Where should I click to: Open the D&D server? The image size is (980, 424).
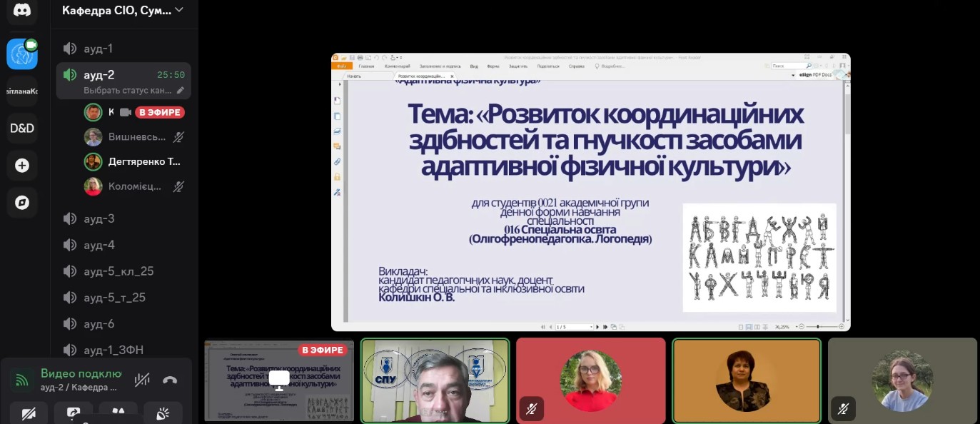(x=22, y=128)
